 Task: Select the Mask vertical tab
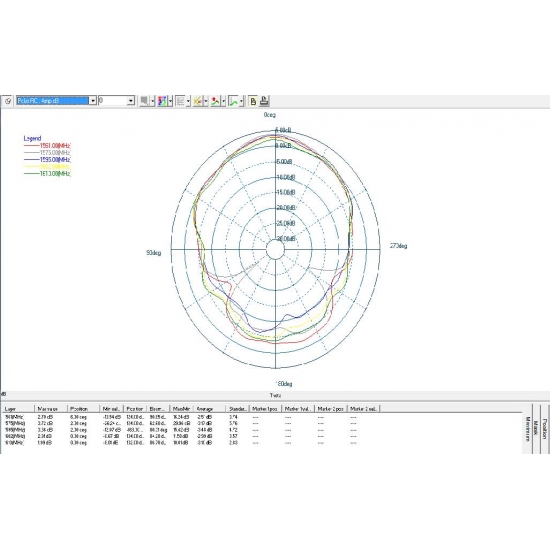pos(535,428)
